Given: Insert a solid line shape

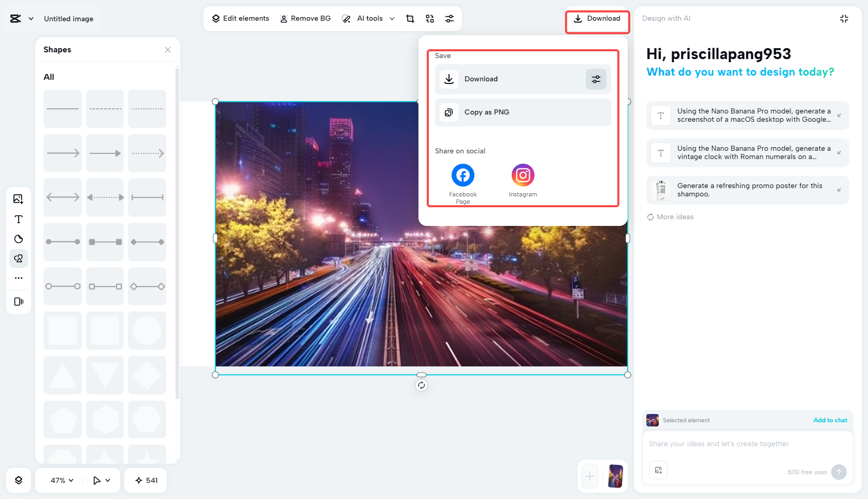Looking at the screenshot, I should pos(63,109).
